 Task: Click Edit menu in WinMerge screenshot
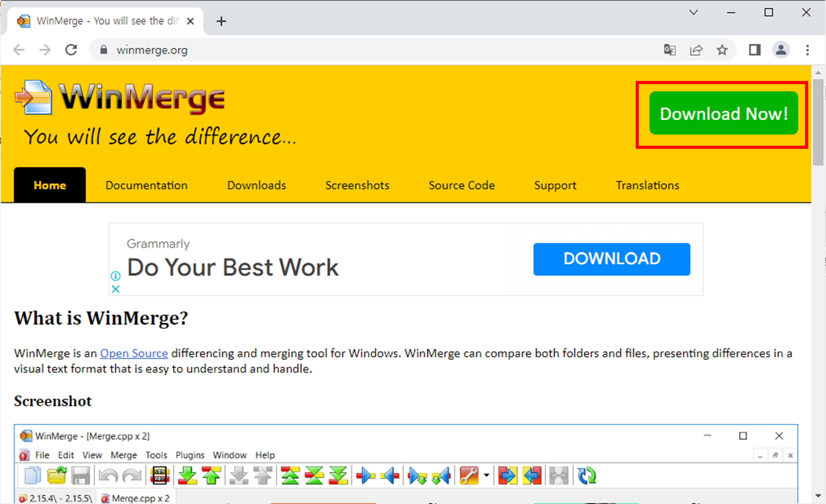click(66, 455)
